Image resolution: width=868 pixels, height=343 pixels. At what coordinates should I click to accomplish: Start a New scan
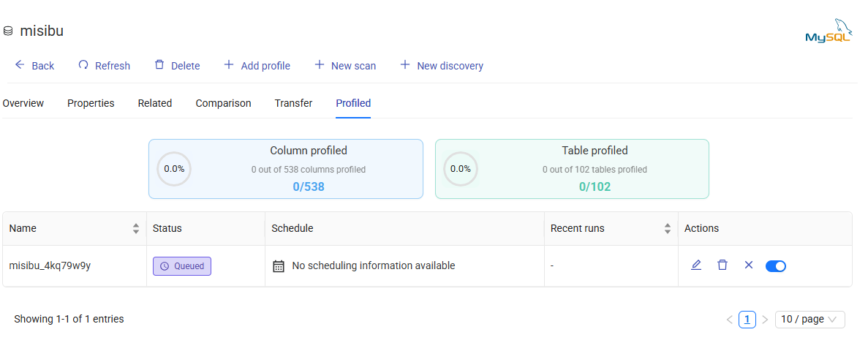point(345,66)
